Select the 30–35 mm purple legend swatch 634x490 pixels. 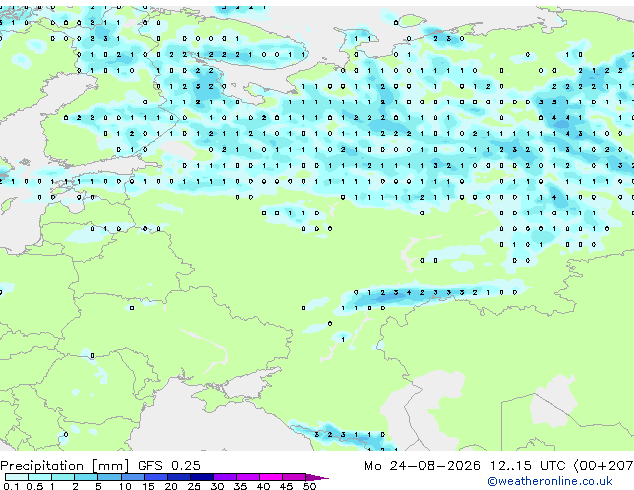[224, 477]
